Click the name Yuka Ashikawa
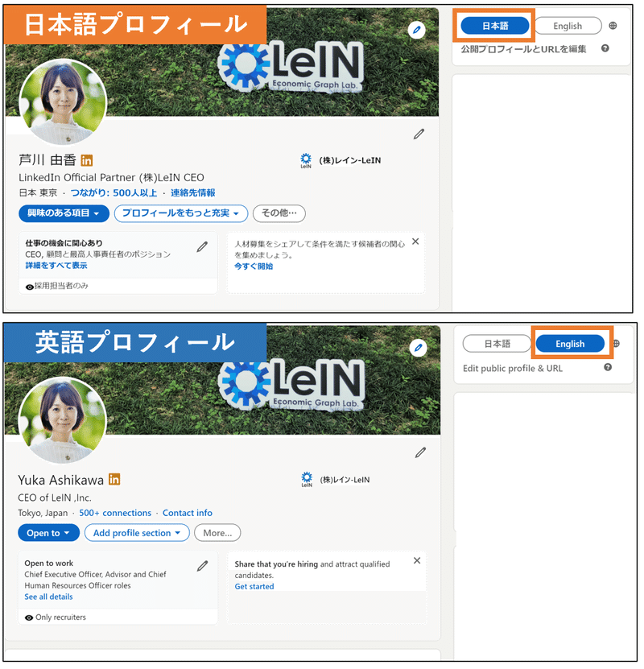The image size is (644, 669). coord(60,480)
